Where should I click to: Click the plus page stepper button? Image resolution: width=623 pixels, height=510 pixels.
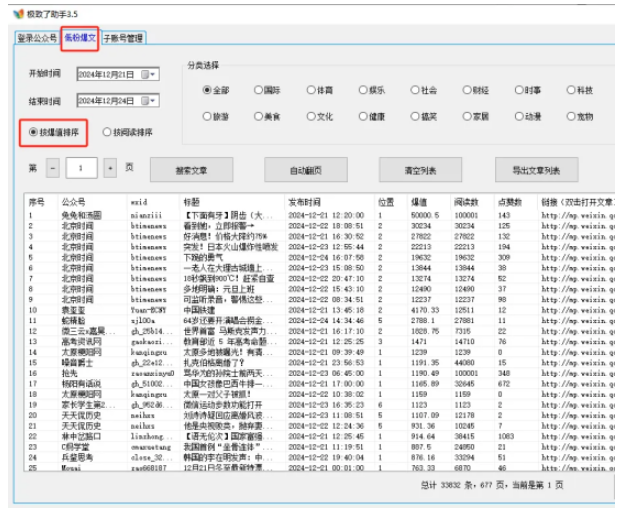110,167
